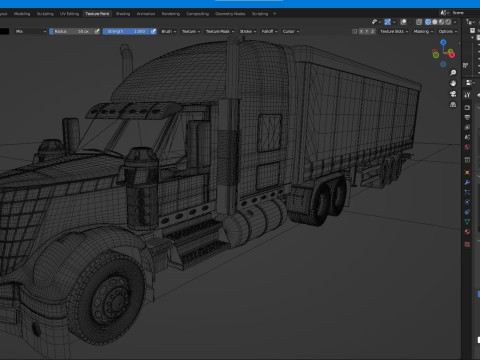Screen dimensions: 480x360
Task: Switch to the Sculpting workspace tab
Action: pos(45,14)
